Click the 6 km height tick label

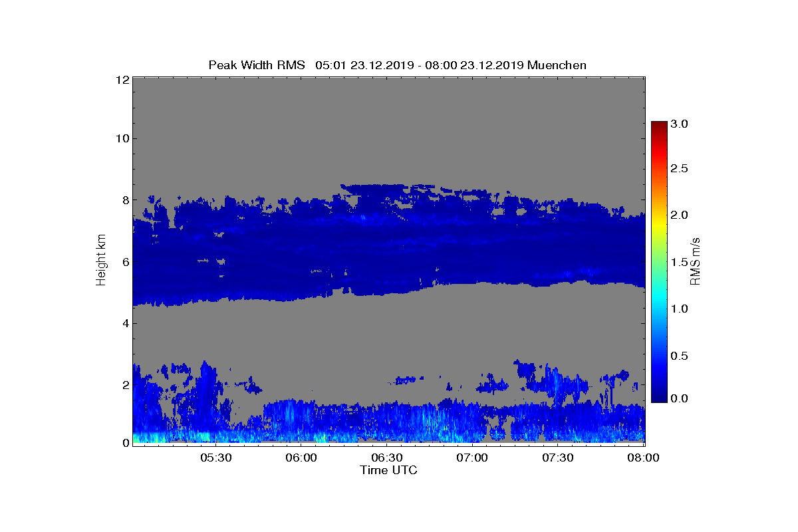pos(125,262)
